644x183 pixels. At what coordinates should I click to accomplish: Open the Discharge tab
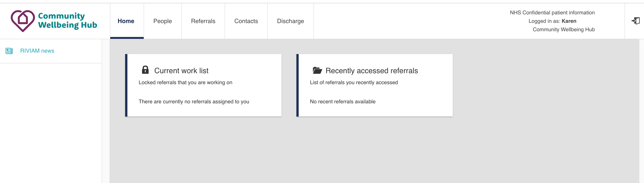point(291,21)
